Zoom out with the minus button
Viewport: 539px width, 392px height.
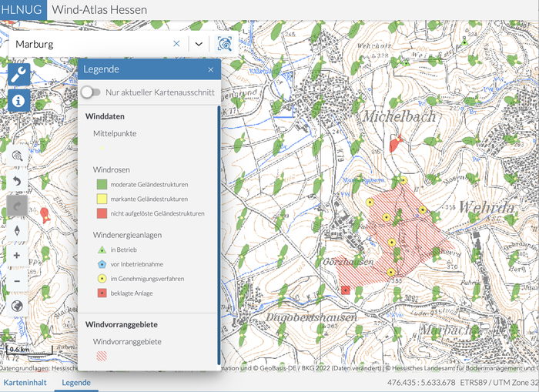[x=17, y=280]
